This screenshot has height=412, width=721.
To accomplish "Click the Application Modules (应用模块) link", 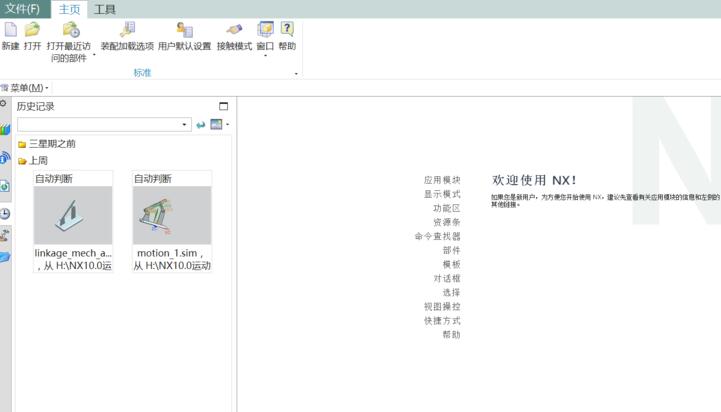I will (442, 180).
